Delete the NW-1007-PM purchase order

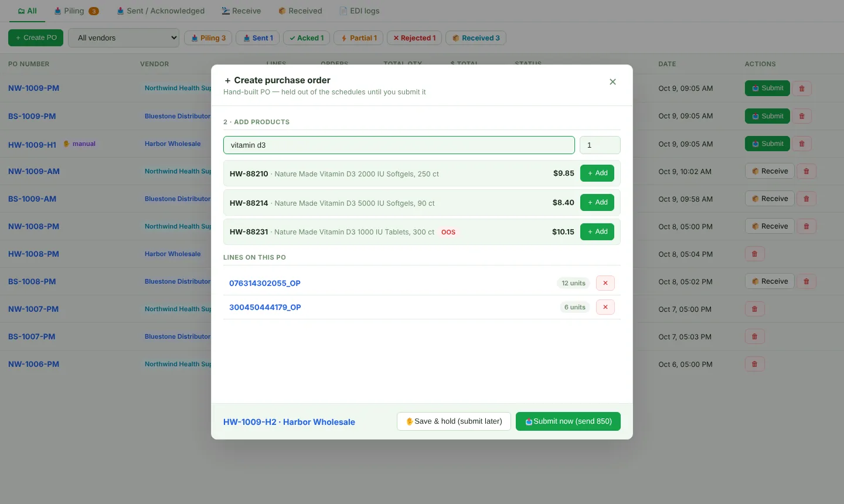coord(754,309)
